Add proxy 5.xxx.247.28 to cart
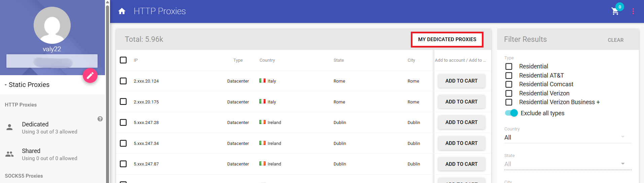The height and width of the screenshot is (183, 644). tap(461, 122)
